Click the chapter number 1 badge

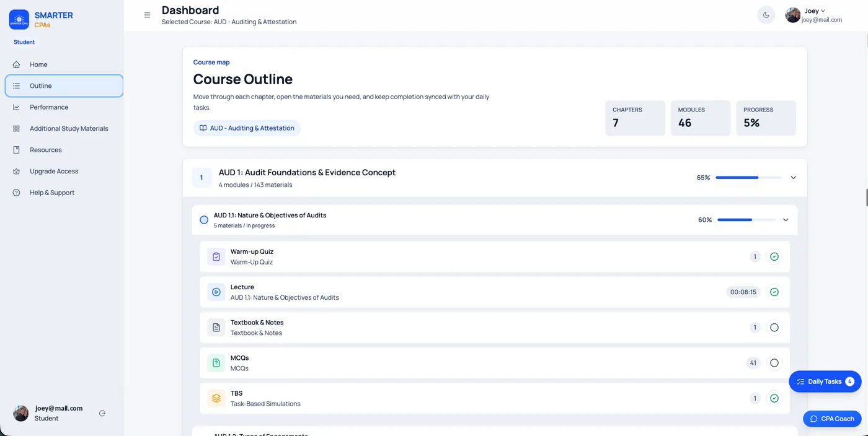[x=201, y=178]
